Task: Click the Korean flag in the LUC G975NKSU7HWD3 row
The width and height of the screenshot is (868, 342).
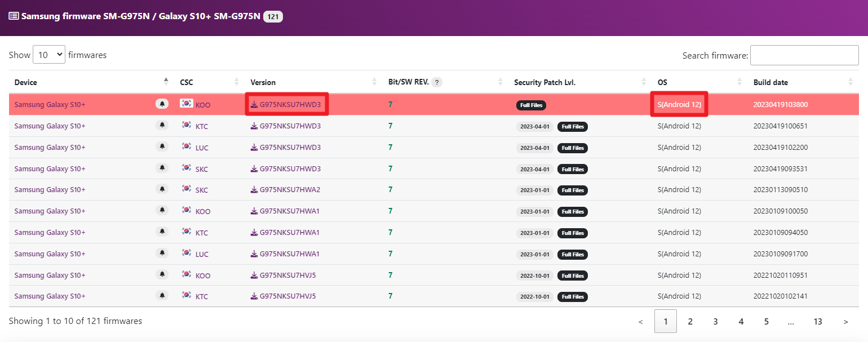Action: click(x=187, y=146)
